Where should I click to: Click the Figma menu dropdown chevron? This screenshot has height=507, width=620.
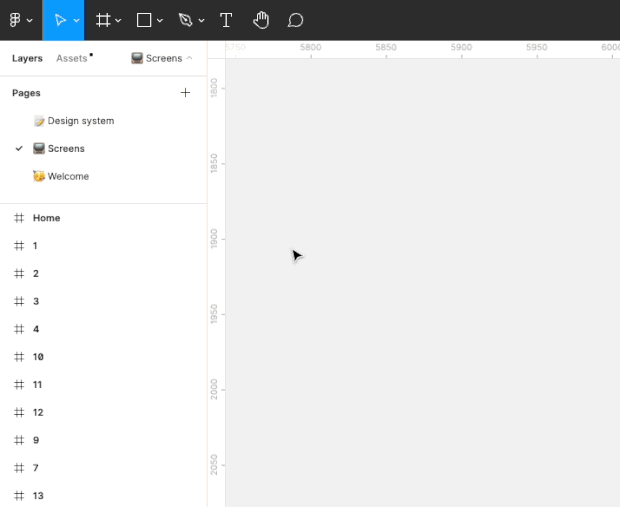pyautogui.click(x=30, y=21)
